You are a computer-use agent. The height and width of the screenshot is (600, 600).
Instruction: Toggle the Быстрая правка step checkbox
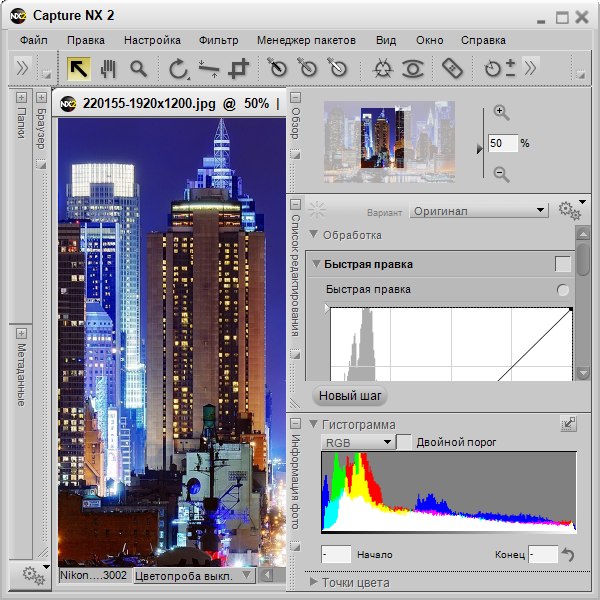562,264
